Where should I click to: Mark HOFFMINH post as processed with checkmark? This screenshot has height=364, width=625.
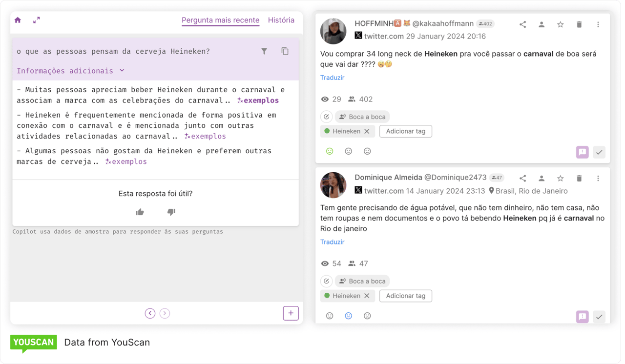(599, 152)
